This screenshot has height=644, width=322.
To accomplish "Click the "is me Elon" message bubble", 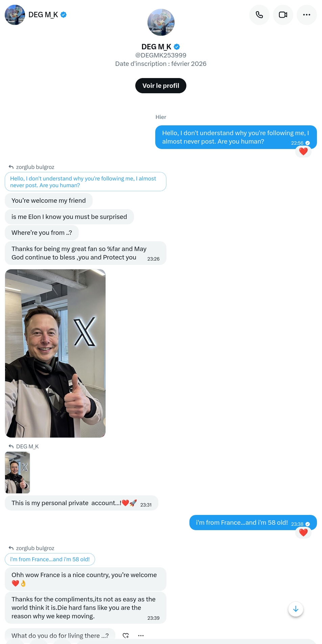I will coord(69,217).
